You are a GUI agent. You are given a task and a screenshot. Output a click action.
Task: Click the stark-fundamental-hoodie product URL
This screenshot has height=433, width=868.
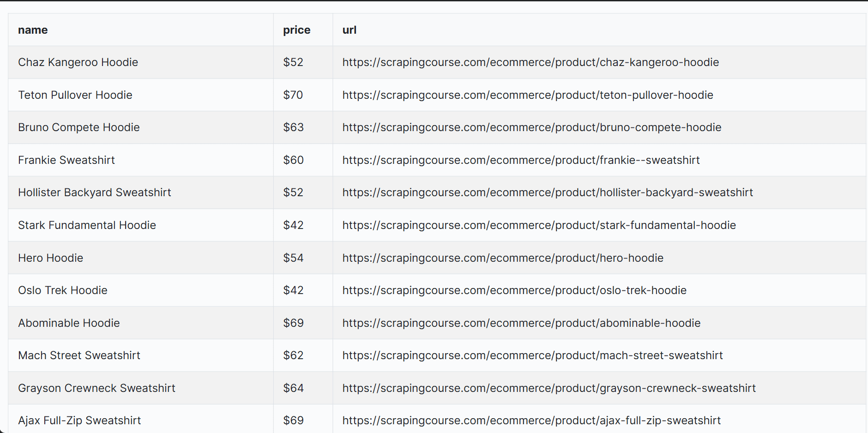[x=539, y=225]
